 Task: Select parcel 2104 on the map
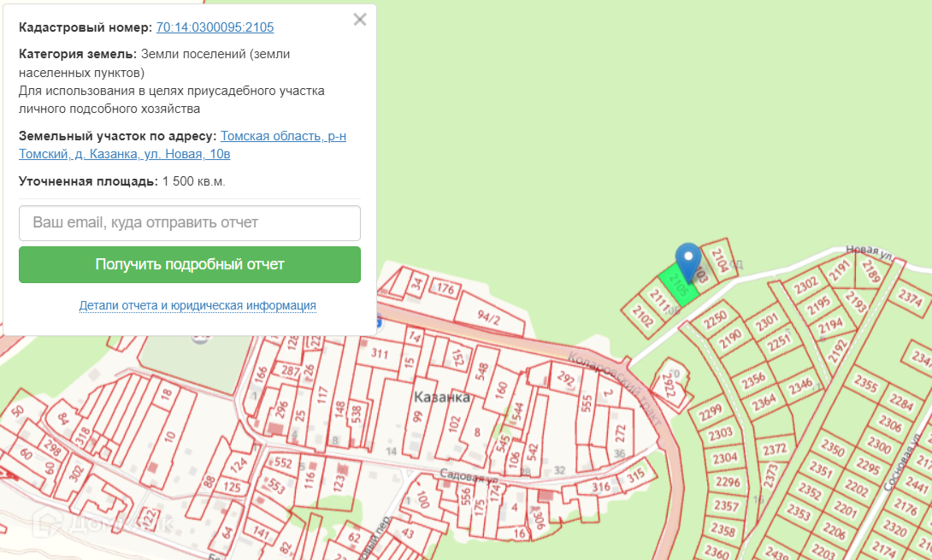tap(719, 260)
